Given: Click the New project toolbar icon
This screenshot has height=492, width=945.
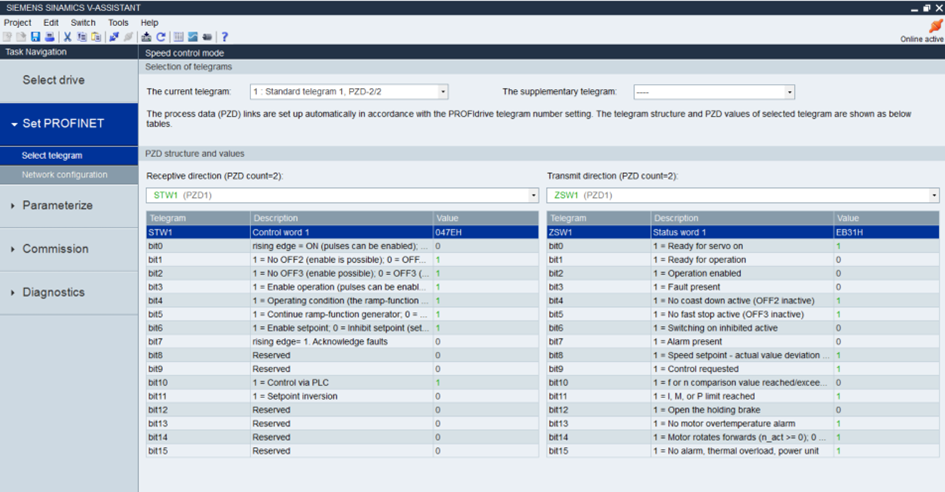Looking at the screenshot, I should (x=7, y=37).
